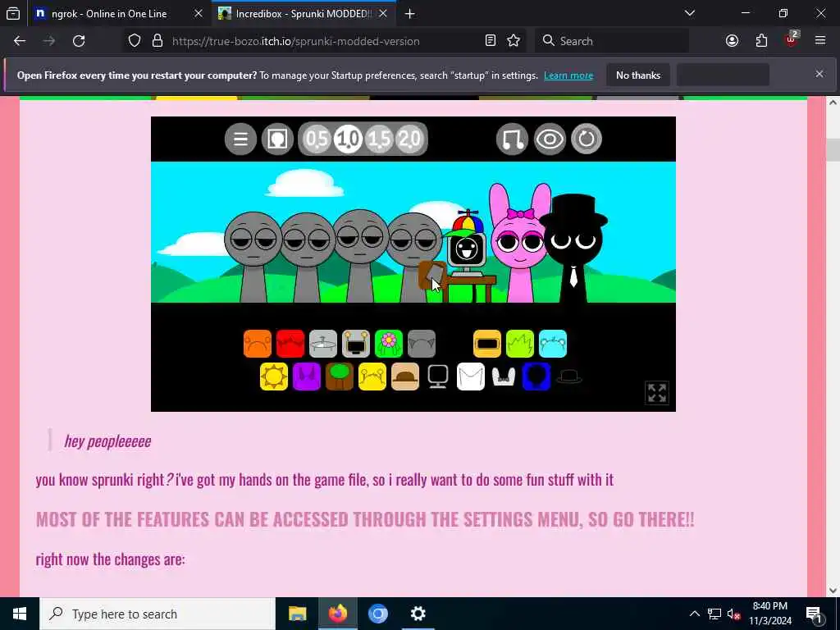Pick the green icon with pink flower
840x630 pixels.
[x=388, y=344]
